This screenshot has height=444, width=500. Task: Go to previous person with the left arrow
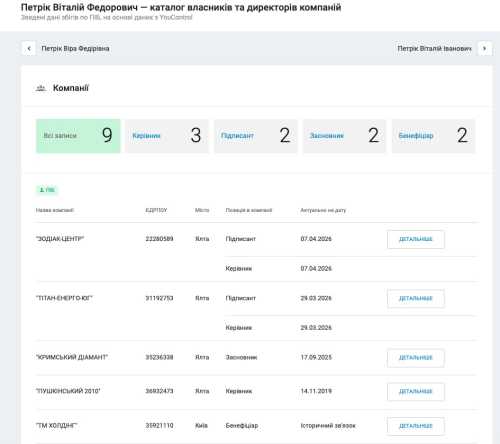coord(29,49)
